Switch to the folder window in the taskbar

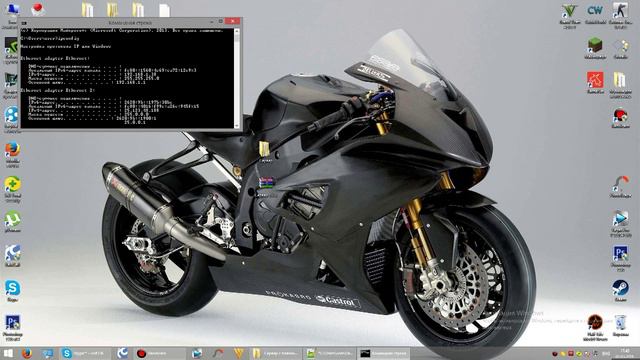276,353
